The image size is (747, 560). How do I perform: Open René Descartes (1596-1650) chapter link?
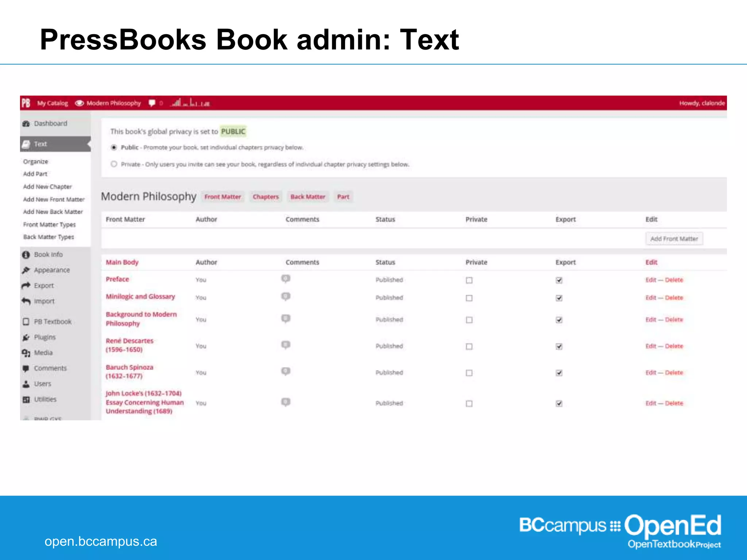tap(129, 345)
